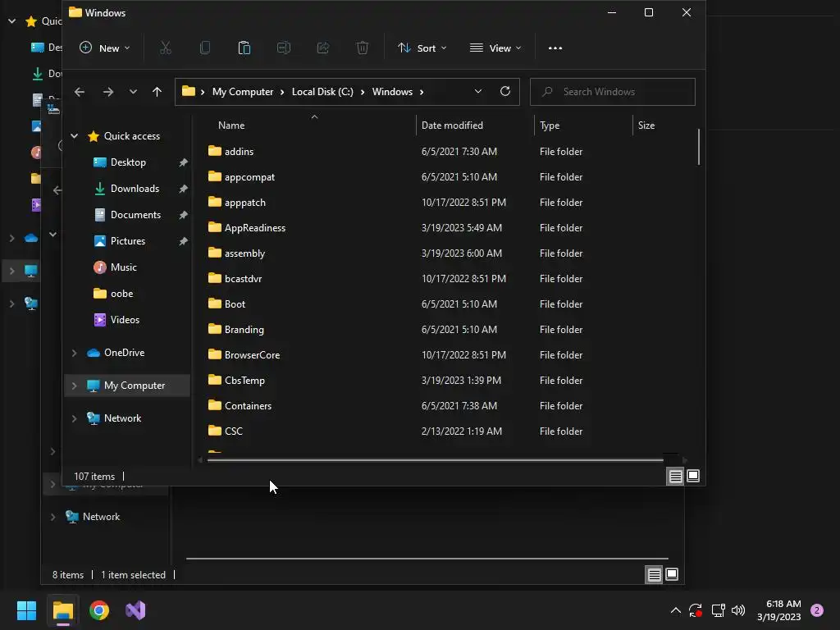Click the chevron after Windows in breadcrumb
Viewport: 840px width, 630px height.
[x=422, y=92]
